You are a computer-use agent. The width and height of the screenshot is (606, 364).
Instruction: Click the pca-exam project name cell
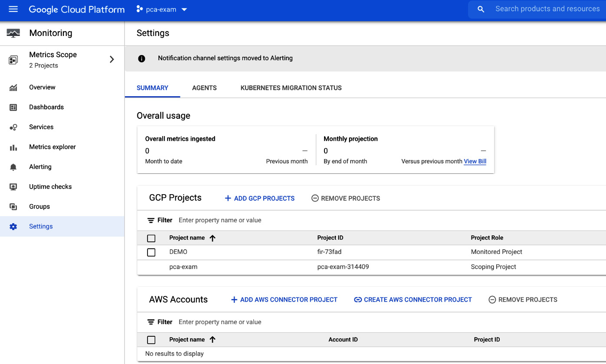click(183, 267)
